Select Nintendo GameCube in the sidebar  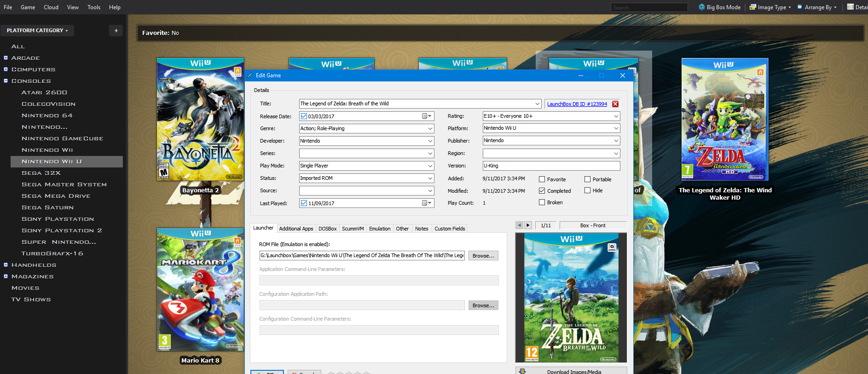[x=63, y=138]
